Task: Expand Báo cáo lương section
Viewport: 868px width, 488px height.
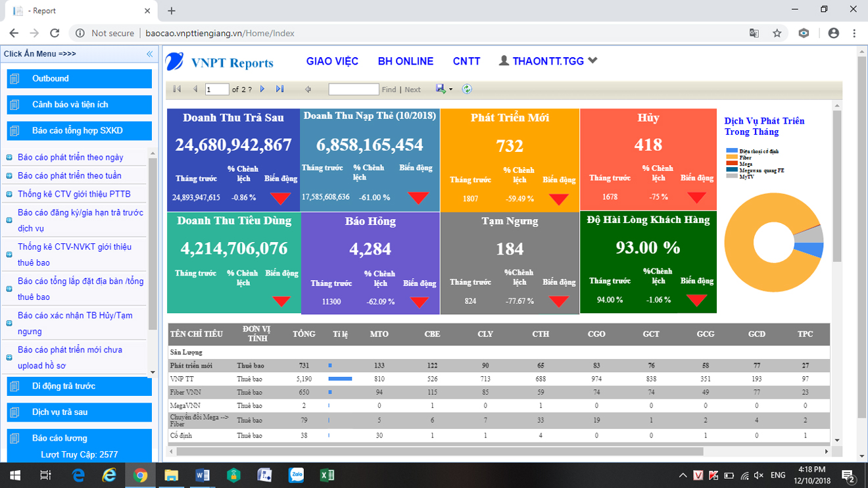Action: pos(79,438)
